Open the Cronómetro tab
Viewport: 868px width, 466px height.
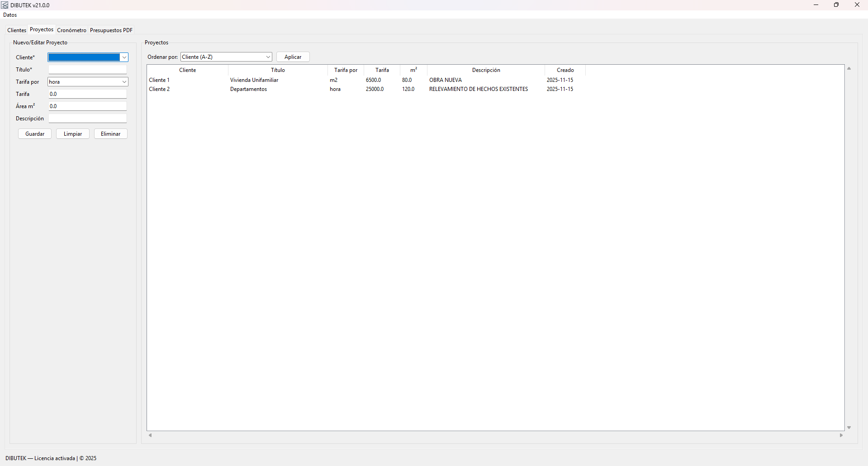pos(71,30)
